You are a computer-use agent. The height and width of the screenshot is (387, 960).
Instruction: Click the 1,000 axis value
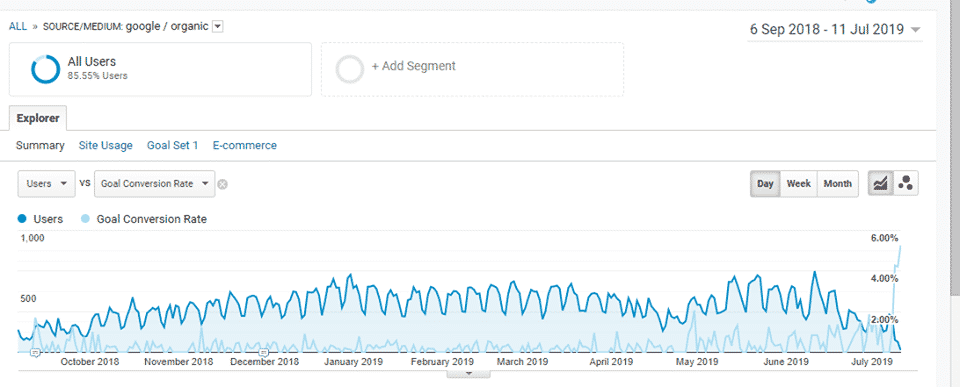point(32,238)
